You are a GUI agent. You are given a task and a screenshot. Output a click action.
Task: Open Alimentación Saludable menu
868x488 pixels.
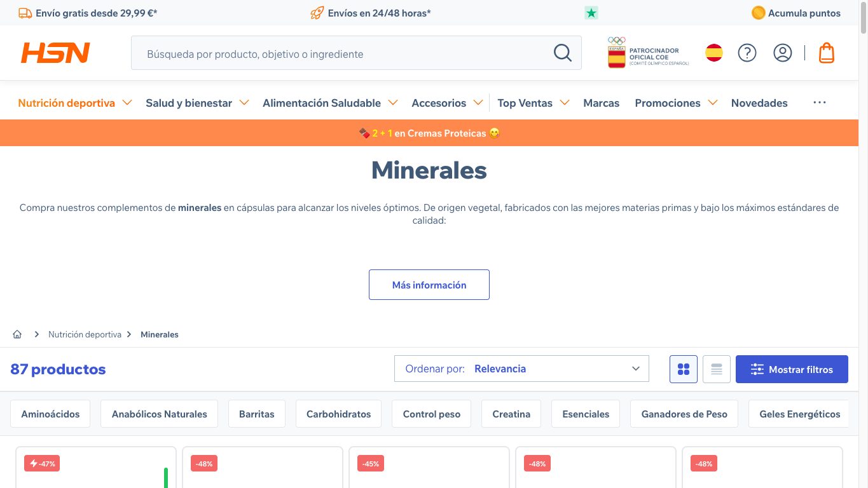pos(322,103)
